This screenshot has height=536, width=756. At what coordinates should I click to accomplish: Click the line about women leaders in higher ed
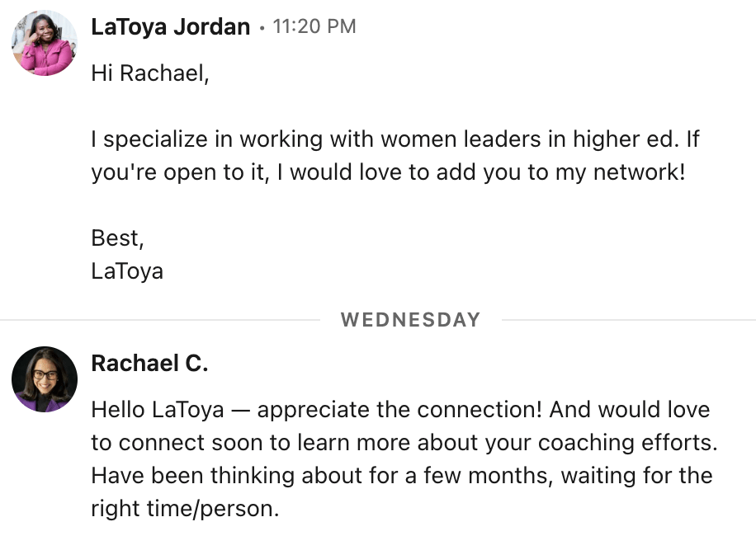click(395, 139)
